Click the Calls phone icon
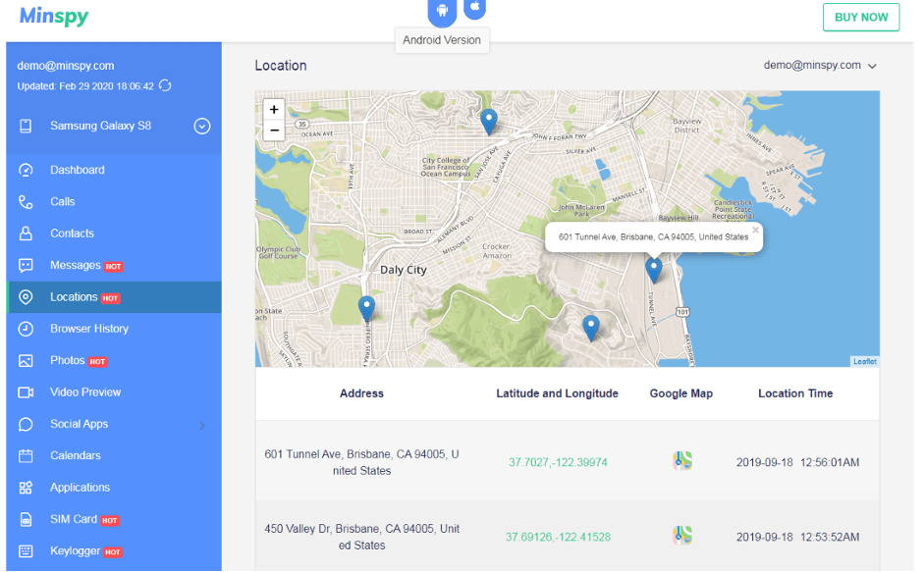This screenshot has width=924, height=572. tap(26, 201)
